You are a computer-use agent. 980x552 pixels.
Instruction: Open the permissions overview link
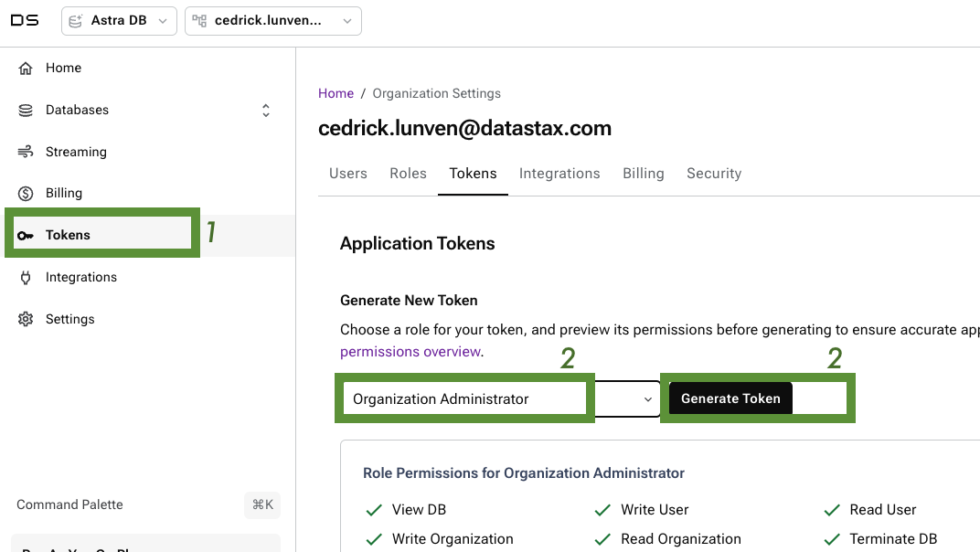coord(410,352)
